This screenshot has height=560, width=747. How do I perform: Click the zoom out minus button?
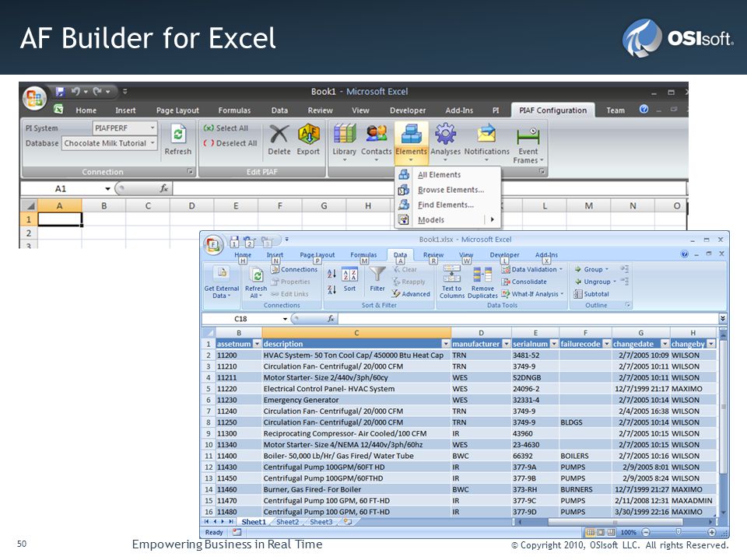(x=646, y=532)
